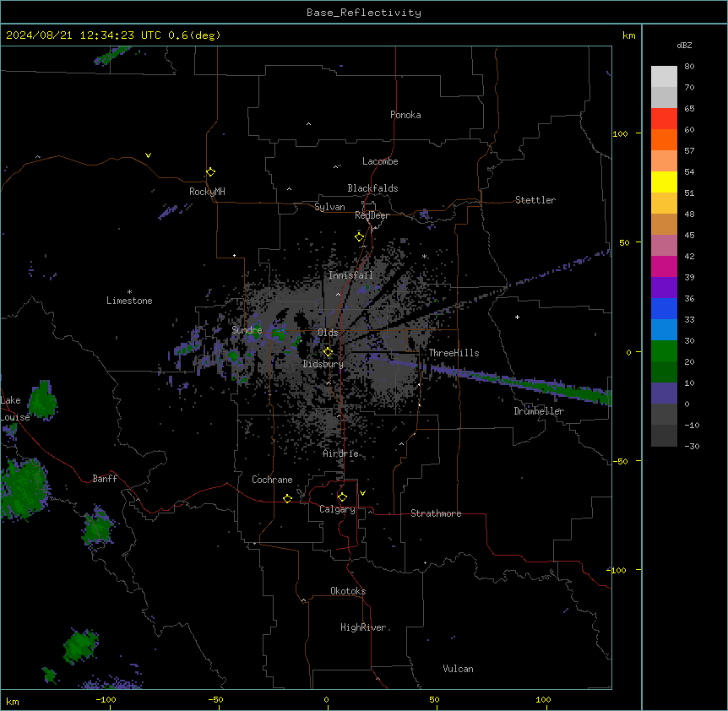728x711 pixels.
Task: Click the yellow diamond marker above RockyMH
Action: coord(210,172)
